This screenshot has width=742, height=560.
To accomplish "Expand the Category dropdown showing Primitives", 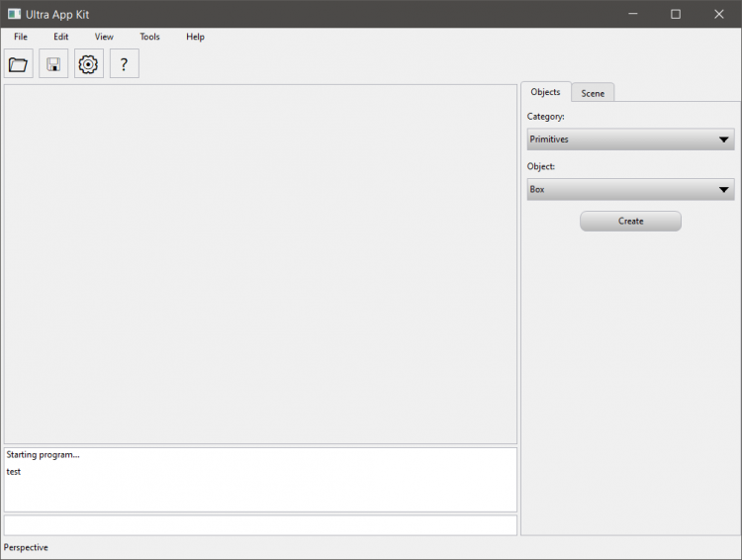I will point(630,140).
